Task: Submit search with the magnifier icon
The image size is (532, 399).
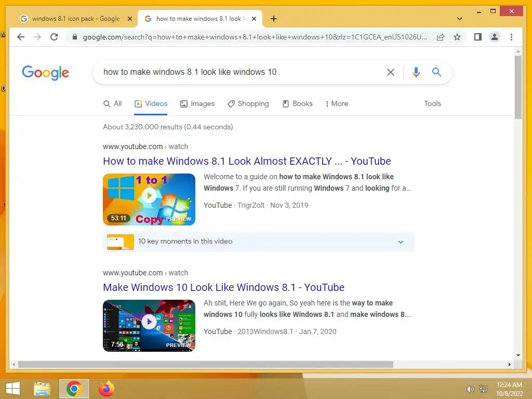Action: (x=436, y=72)
